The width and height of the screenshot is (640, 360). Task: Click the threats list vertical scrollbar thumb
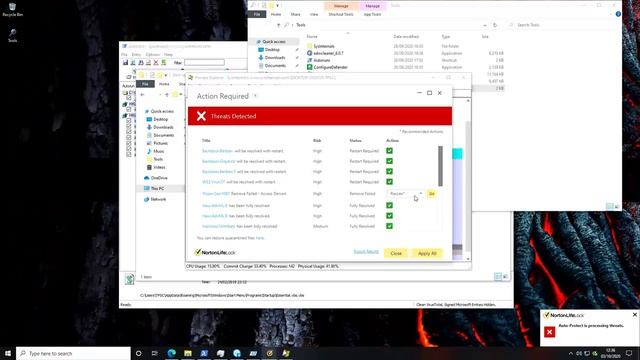(x=440, y=166)
